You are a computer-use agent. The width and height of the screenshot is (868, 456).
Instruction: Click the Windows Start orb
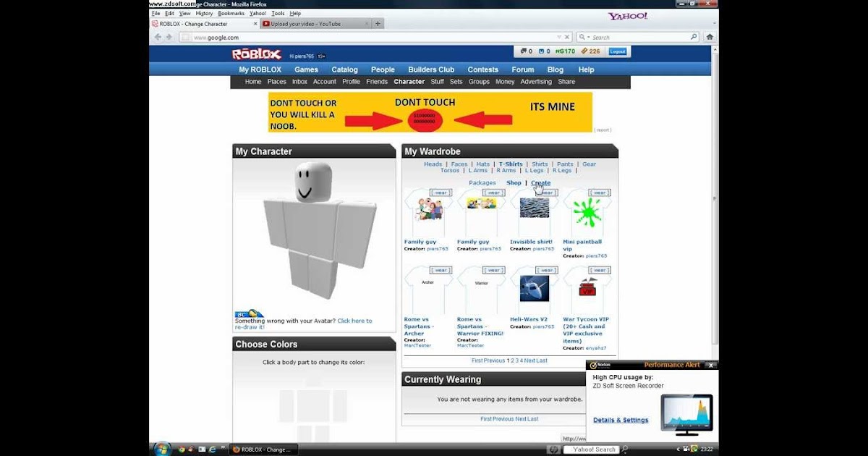click(x=161, y=449)
